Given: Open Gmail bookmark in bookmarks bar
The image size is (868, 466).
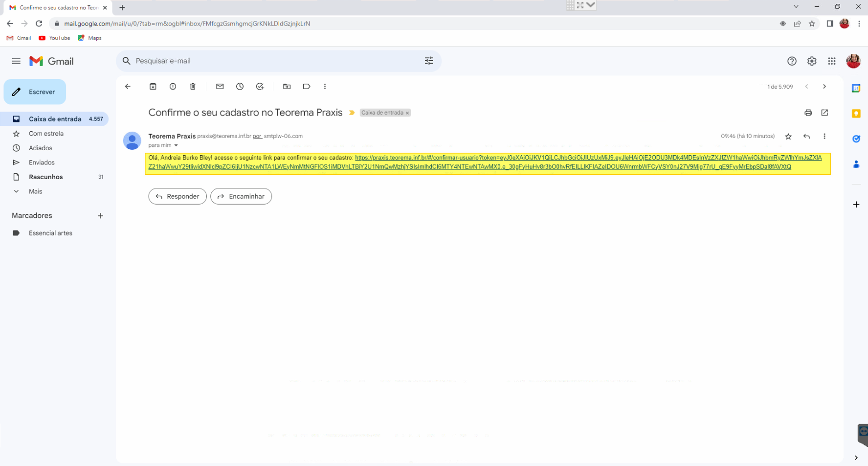Looking at the screenshot, I should 19,38.
